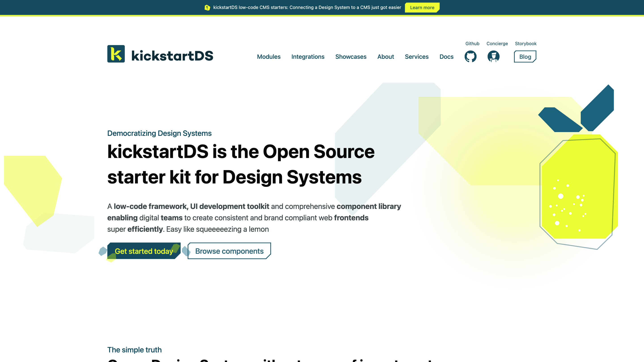Select Services from the navigation
This screenshot has width=644, height=362.
tap(417, 57)
